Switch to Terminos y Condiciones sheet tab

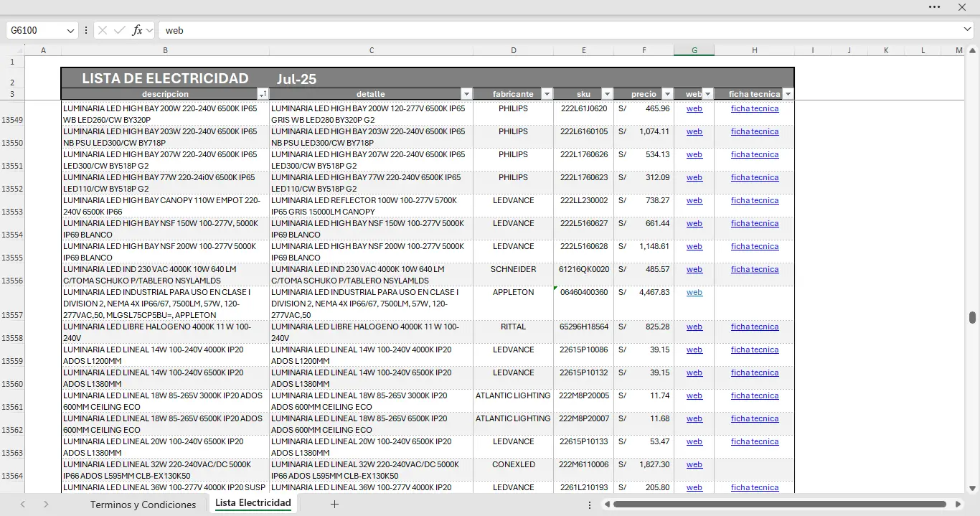pos(143,505)
